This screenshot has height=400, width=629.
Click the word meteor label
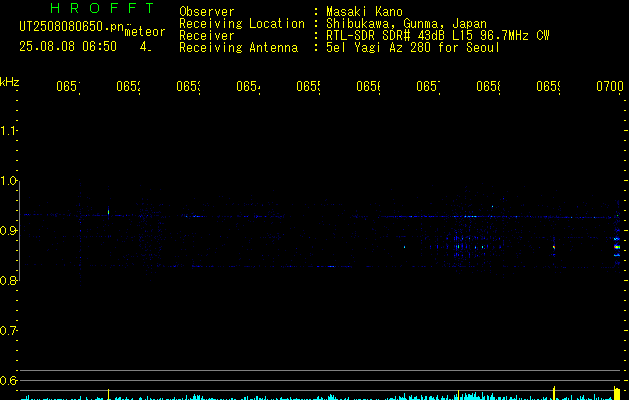tap(145, 32)
